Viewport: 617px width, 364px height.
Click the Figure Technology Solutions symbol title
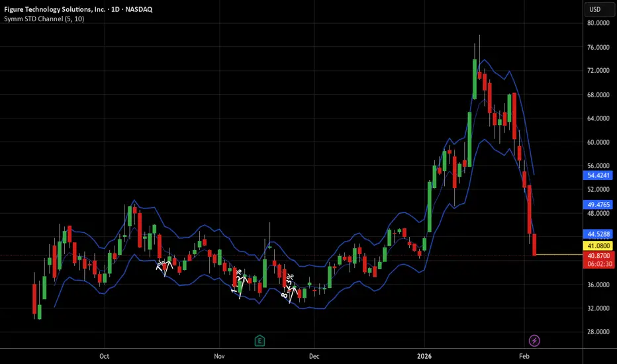(x=78, y=9)
